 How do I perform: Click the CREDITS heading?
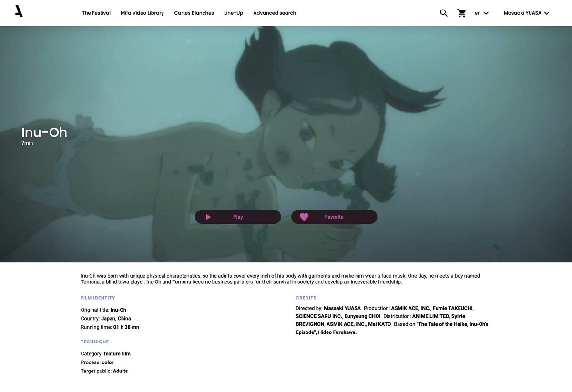click(x=306, y=298)
